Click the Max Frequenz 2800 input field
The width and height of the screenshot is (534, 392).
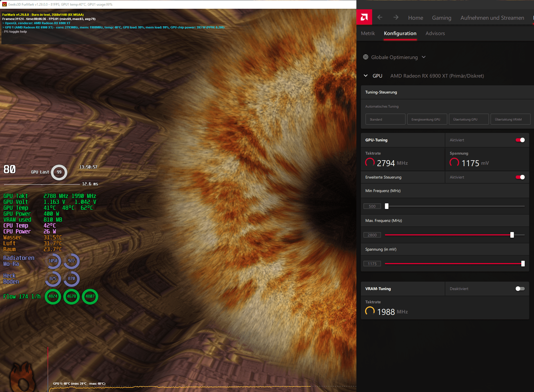tap(372, 235)
